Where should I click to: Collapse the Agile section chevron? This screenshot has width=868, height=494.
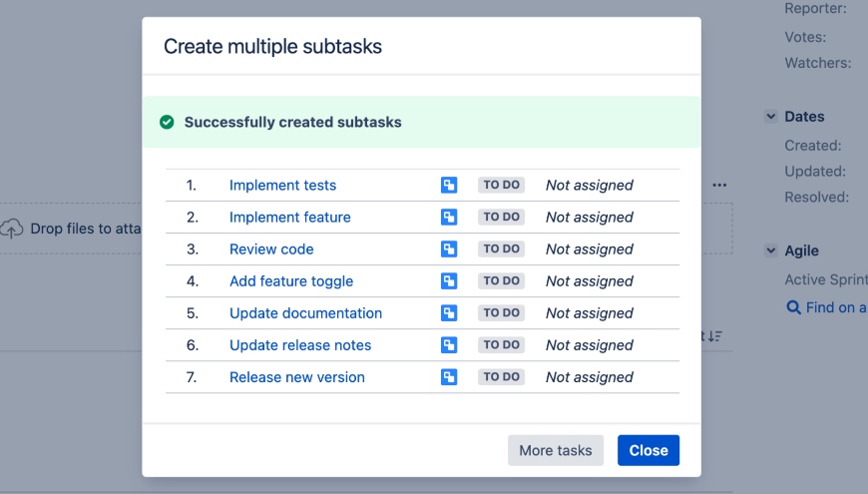[770, 251]
